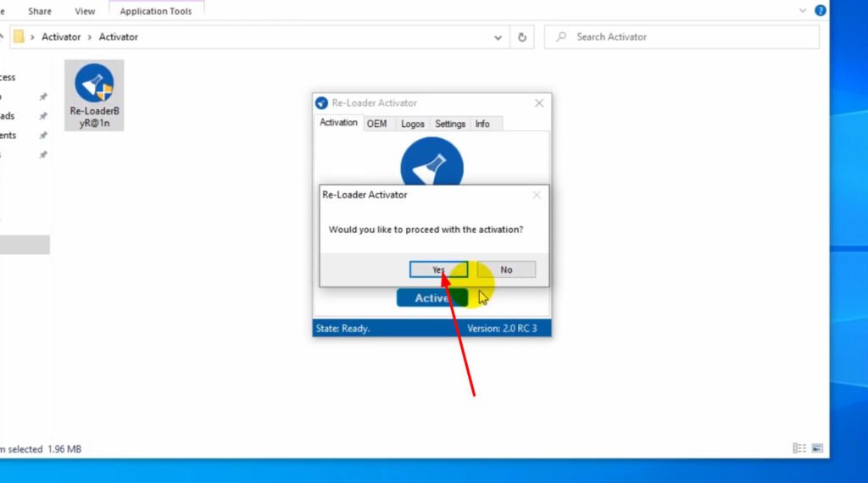Open the Settings tab in Re-Loader
The image size is (868, 483).
[x=450, y=124]
